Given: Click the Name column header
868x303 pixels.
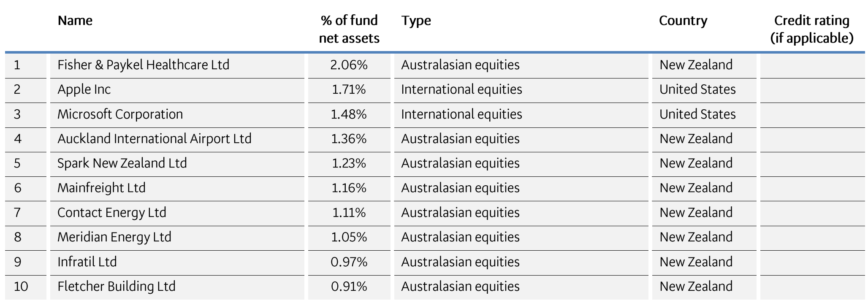Looking at the screenshot, I should click(75, 21).
